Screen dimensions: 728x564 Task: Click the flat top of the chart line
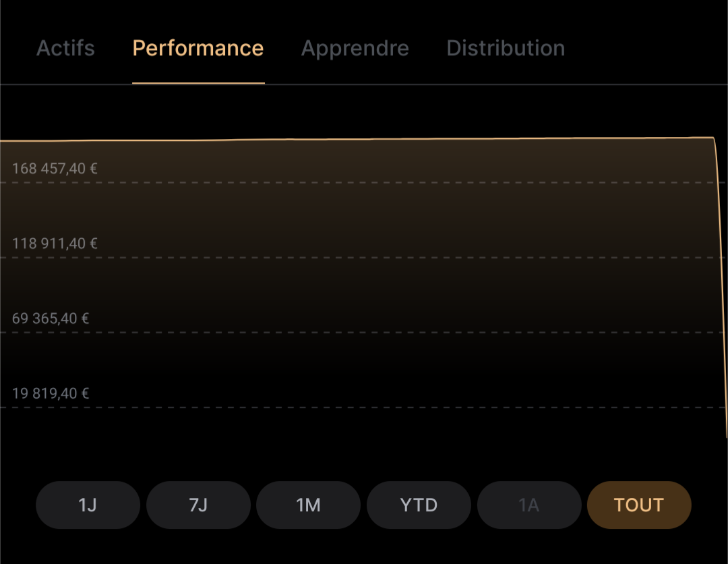pyautogui.click(x=357, y=139)
